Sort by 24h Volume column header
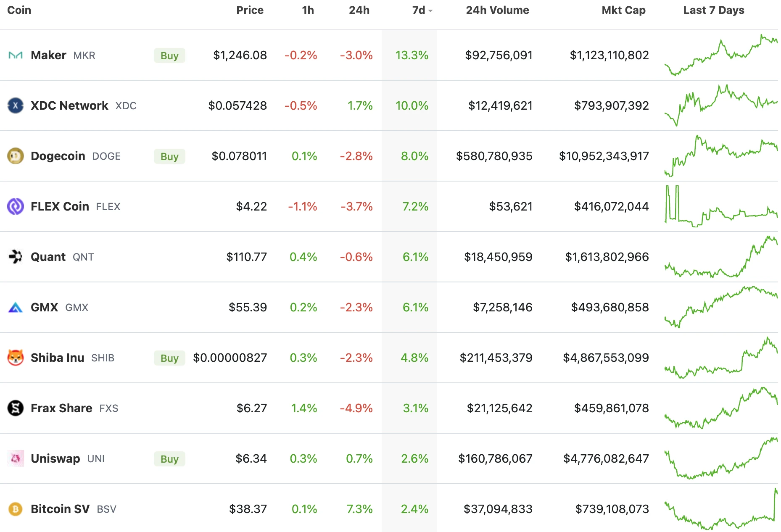Image resolution: width=781 pixels, height=532 pixels. pyautogui.click(x=497, y=11)
